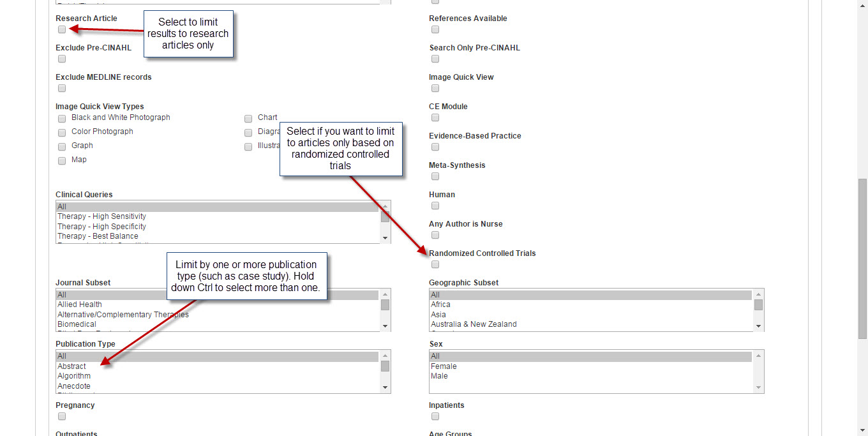Enable the Exclude Pre-CINAHL checkbox
Viewport: 868px width, 436px height.
62,59
